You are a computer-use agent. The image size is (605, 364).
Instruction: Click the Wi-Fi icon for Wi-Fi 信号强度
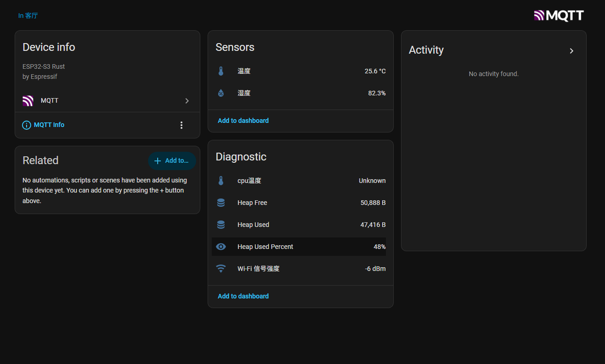pos(221,269)
